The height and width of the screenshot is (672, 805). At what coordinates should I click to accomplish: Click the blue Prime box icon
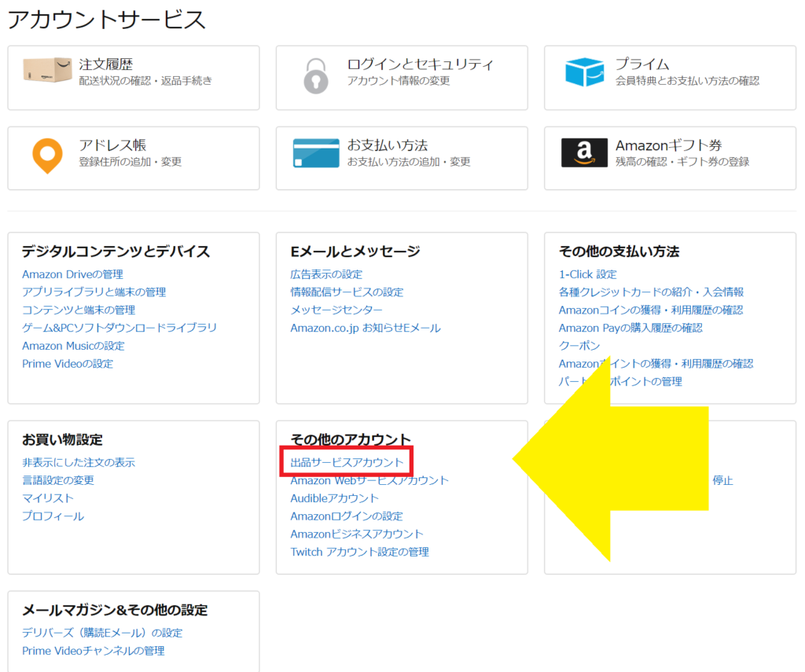pos(584,72)
